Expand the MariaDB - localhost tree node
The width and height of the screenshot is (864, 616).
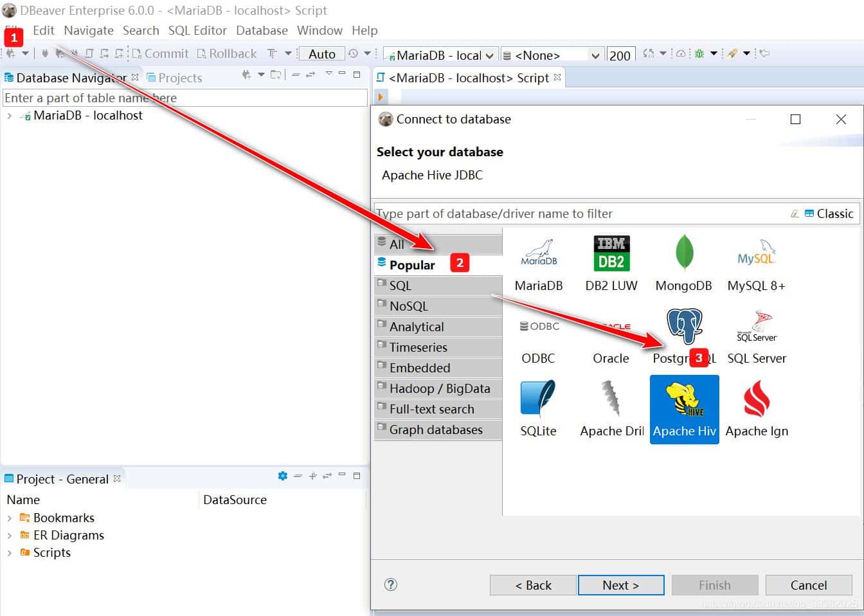(10, 116)
